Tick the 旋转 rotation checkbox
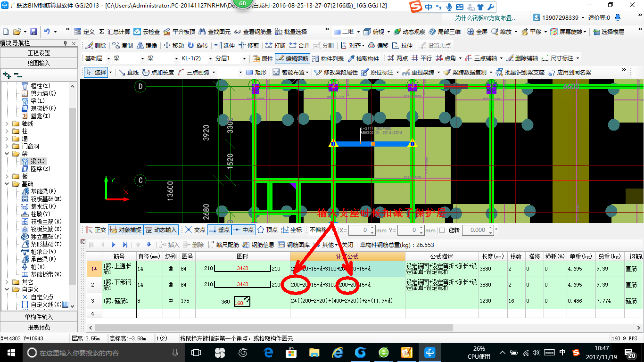 [x=442, y=230]
